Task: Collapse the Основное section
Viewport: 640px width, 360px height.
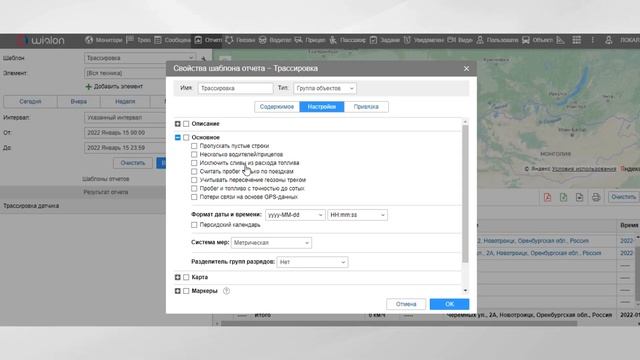Action: pyautogui.click(x=178, y=138)
